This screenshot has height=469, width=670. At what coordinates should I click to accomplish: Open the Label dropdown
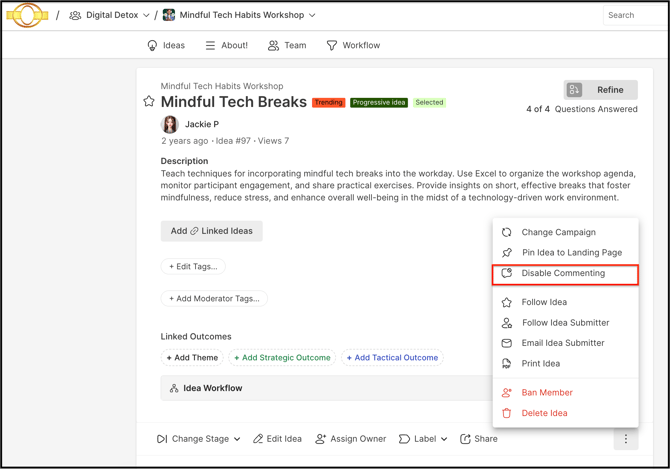click(x=423, y=439)
